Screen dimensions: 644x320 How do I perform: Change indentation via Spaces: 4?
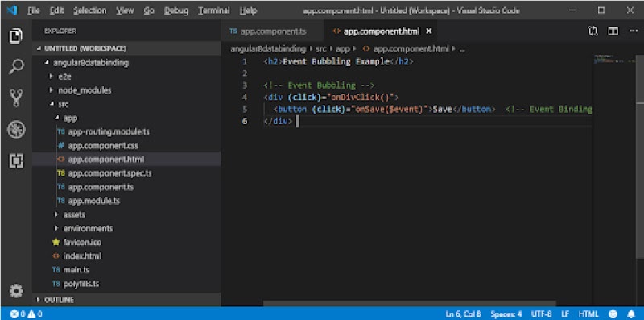click(506, 314)
